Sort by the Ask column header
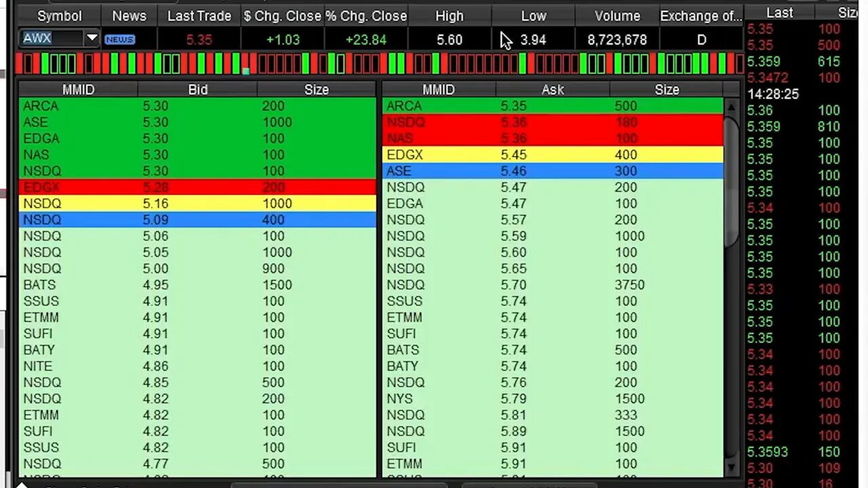Viewport: 868px width, 488px height. (x=552, y=89)
